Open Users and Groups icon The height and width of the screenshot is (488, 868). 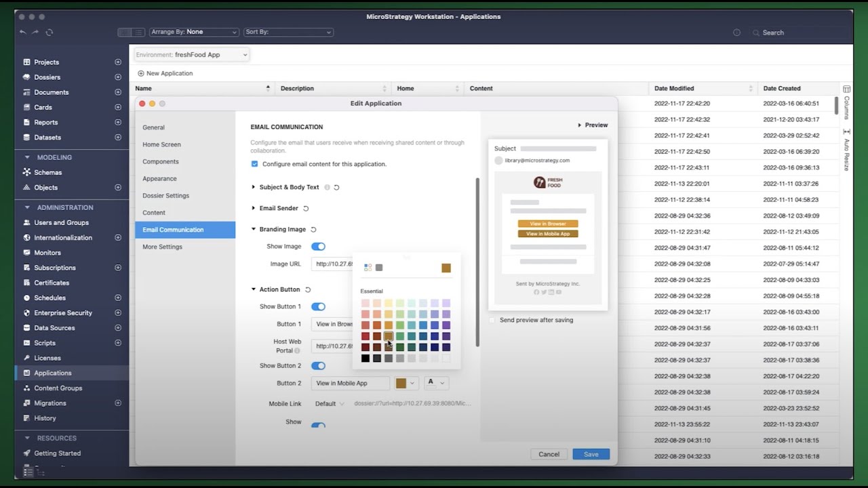27,222
